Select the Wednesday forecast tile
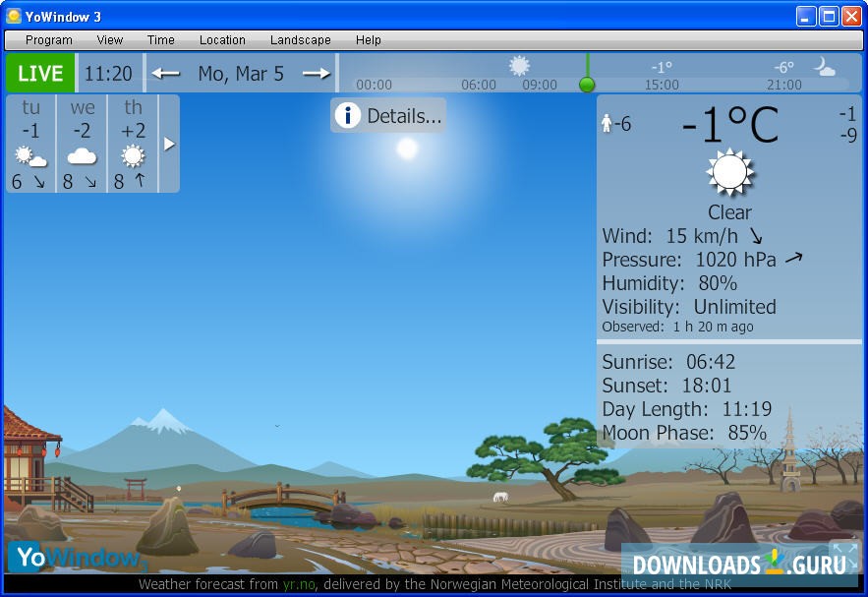 coord(82,144)
